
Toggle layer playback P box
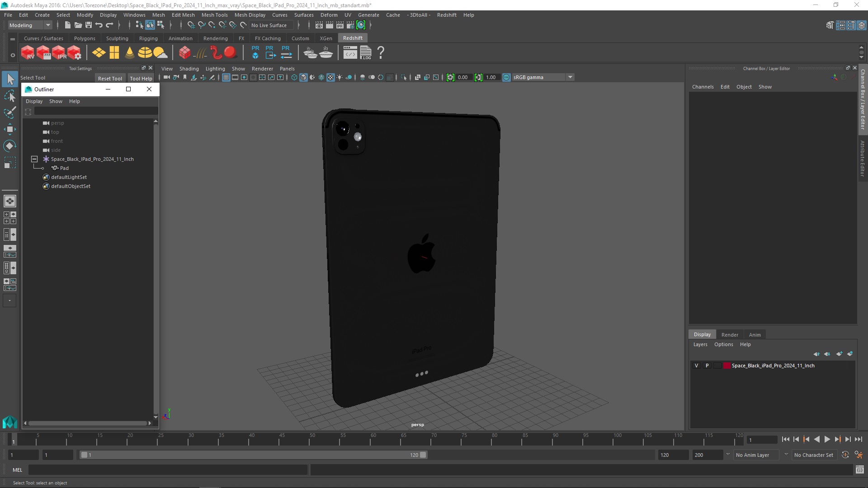707,366
